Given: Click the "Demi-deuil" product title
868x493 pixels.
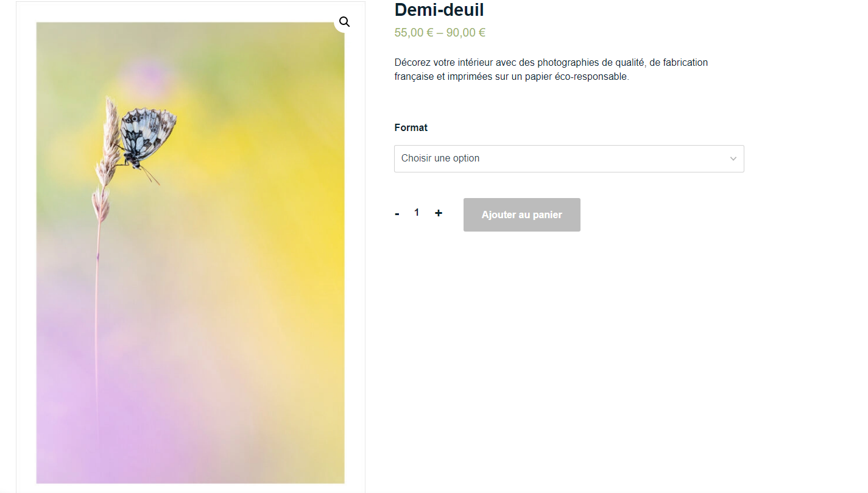Looking at the screenshot, I should [x=439, y=10].
